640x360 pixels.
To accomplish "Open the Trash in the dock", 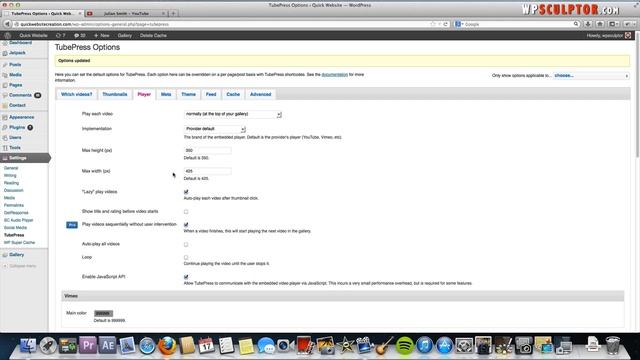I will (x=612, y=346).
